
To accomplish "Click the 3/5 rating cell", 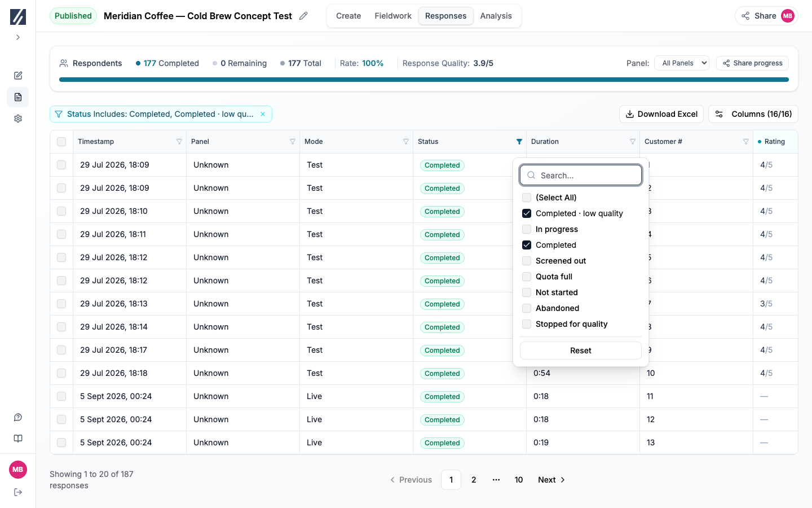I will [766, 304].
